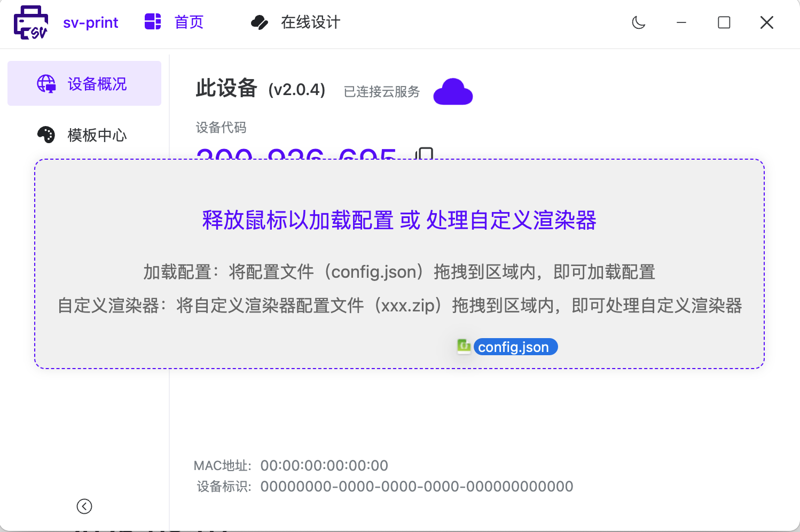Click the purple cloud service icon

pyautogui.click(x=453, y=92)
